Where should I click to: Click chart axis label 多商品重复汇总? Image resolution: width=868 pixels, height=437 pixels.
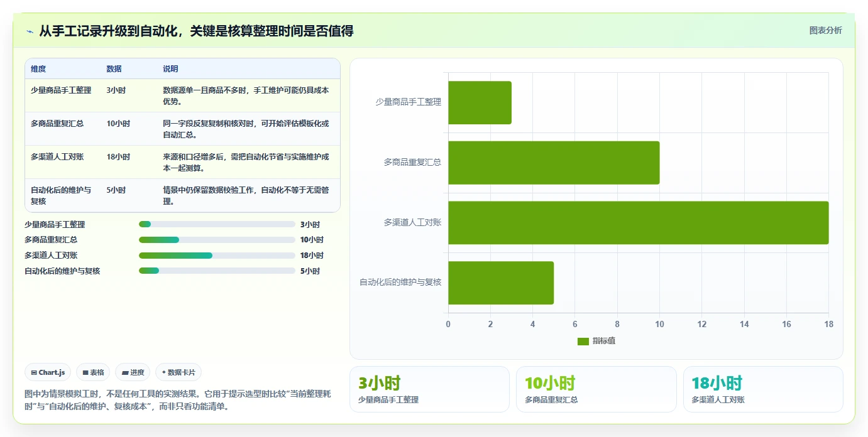[412, 162]
